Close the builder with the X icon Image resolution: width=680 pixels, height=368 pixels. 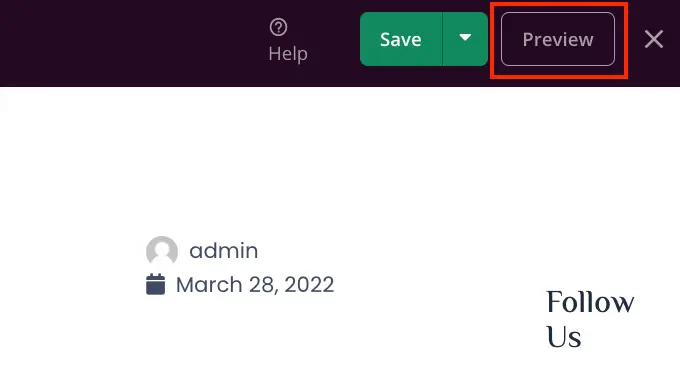(x=654, y=39)
